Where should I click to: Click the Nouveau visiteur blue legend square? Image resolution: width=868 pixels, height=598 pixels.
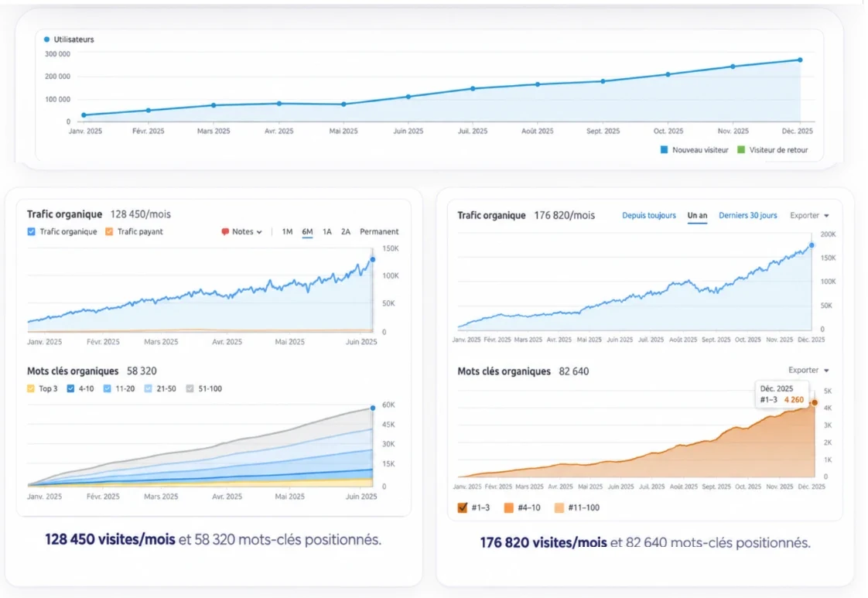pos(665,149)
